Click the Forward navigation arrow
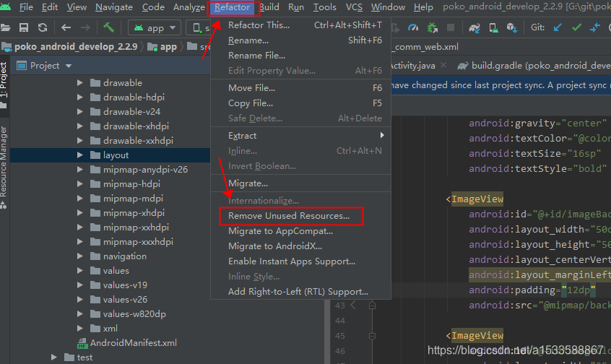 (x=85, y=27)
